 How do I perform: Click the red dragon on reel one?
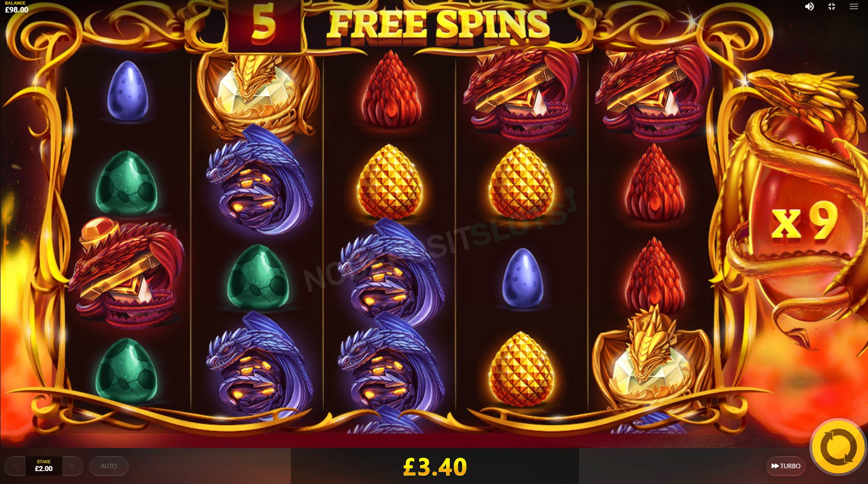(127, 272)
